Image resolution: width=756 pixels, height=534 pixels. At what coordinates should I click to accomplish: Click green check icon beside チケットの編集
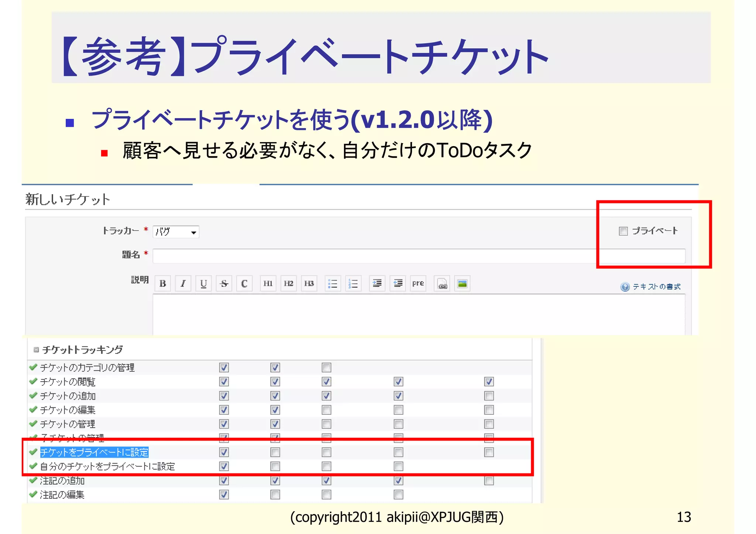(x=33, y=409)
